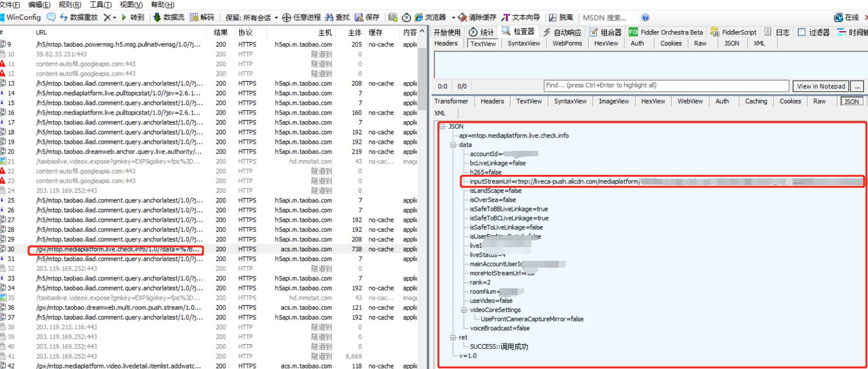This screenshot has width=868, height=369.
Task: Switch to the 日志 log tab
Action: (777, 32)
